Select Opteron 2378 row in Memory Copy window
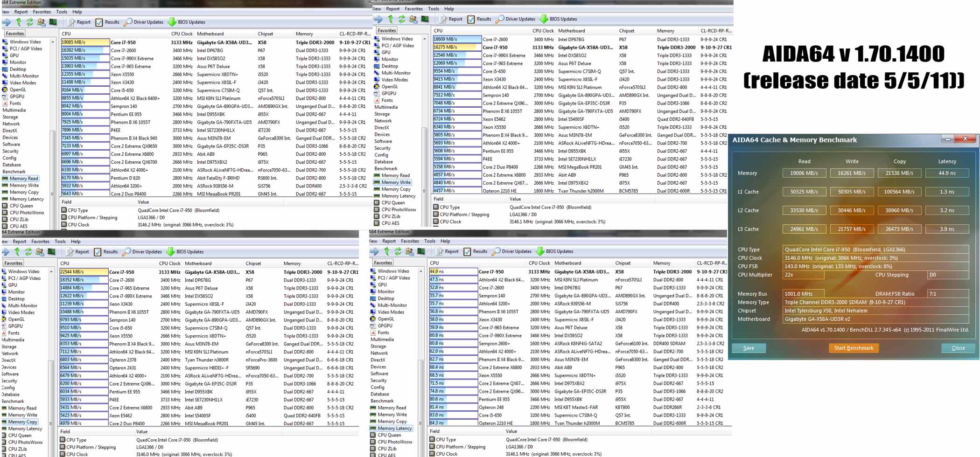This screenshot has width=980, height=457. tap(209, 360)
